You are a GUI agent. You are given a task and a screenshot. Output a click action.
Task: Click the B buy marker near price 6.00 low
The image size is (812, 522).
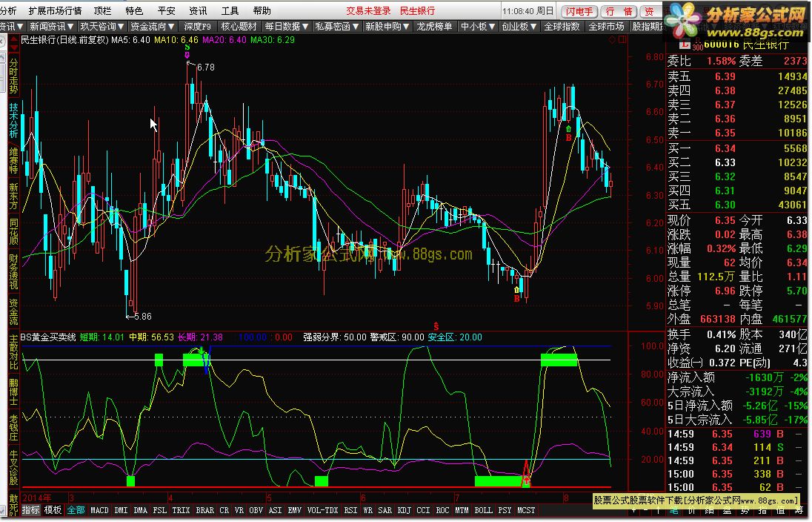pyautogui.click(x=516, y=299)
